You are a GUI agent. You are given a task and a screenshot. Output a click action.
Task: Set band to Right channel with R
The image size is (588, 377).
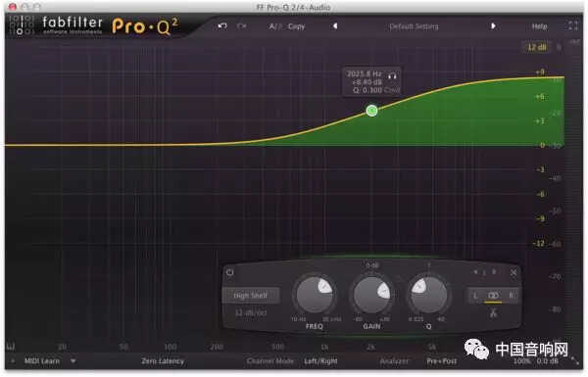click(511, 296)
